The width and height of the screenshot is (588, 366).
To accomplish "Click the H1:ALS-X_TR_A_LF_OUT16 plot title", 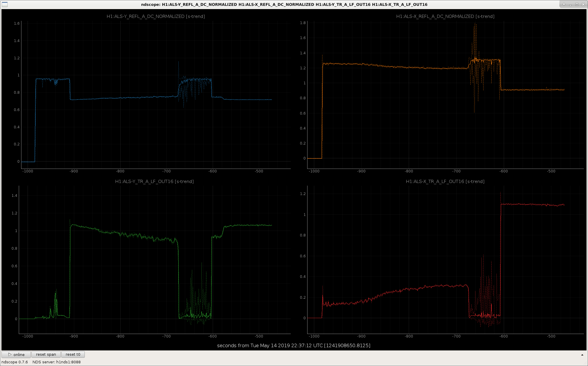I will [445, 182].
